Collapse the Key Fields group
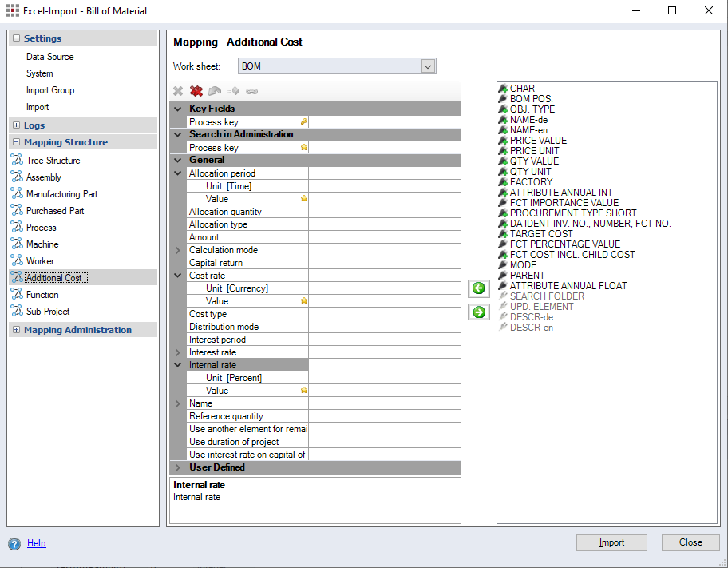This screenshot has height=568, width=728. click(178, 109)
